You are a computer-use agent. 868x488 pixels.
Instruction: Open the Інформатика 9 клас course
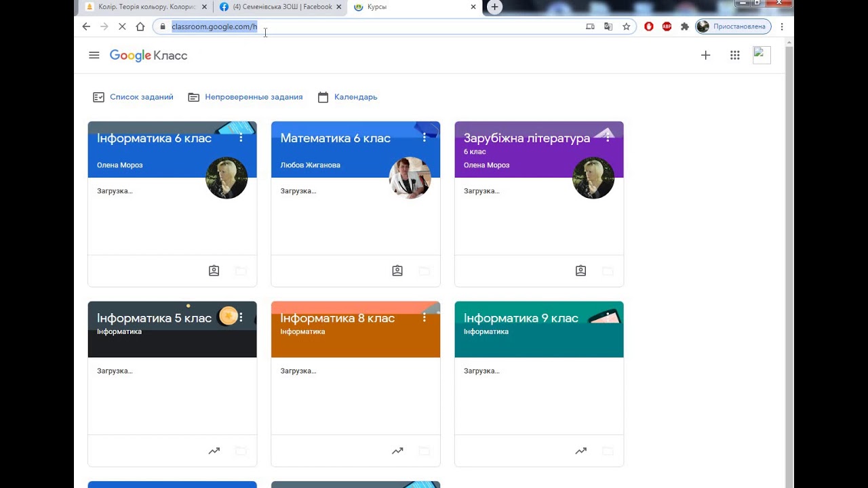tap(521, 319)
